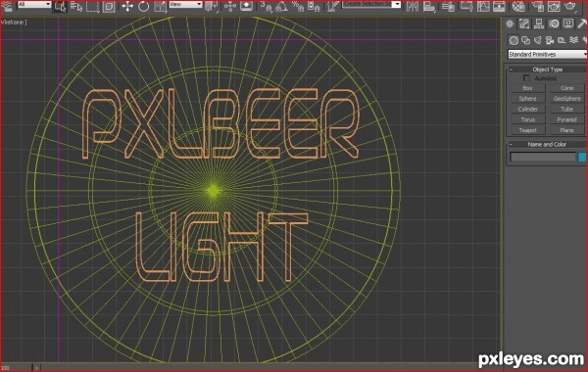Click the render teapot icon
Viewport: 588px width, 372px height.
[570, 7]
